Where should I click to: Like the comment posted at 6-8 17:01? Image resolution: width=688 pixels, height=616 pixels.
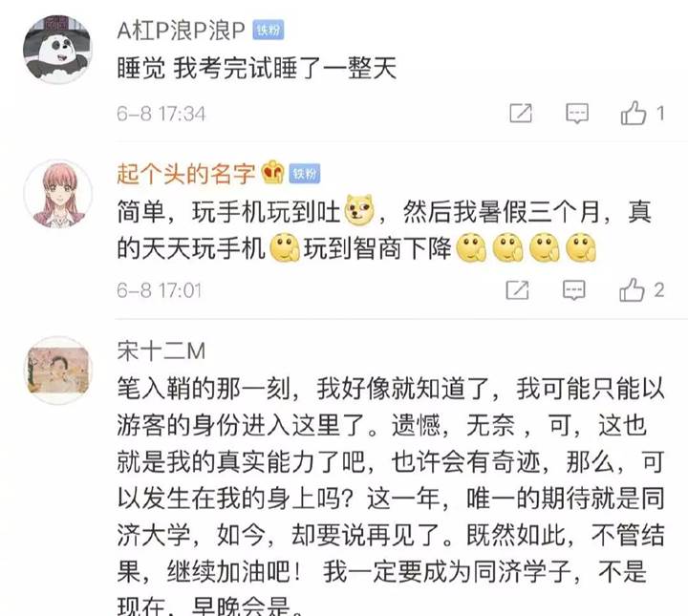[x=632, y=289]
